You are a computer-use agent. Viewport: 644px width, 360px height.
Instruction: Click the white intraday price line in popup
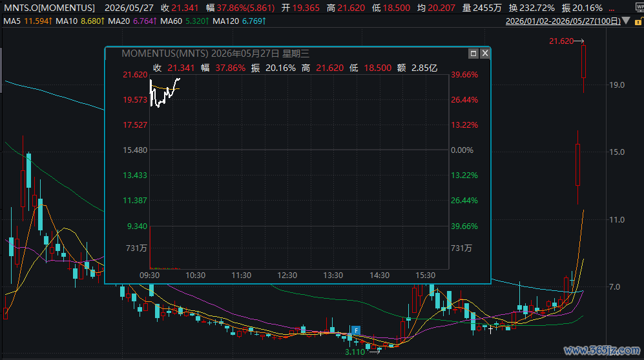165,92
